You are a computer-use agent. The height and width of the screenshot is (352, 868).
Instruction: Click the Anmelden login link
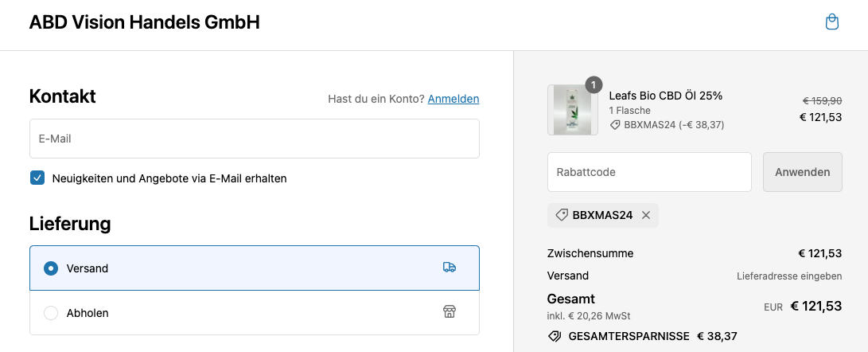[x=453, y=99]
